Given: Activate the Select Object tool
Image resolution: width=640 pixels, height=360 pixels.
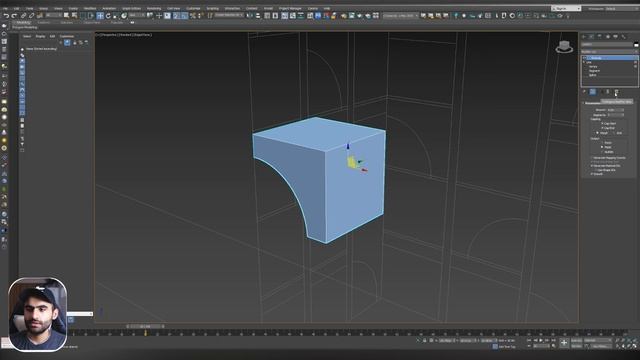Looking at the screenshot, I should 67,16.
